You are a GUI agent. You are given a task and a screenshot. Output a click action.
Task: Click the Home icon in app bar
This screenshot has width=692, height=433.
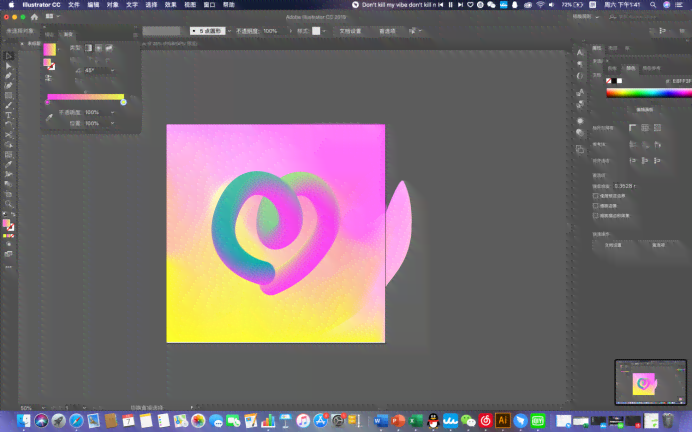point(34,17)
